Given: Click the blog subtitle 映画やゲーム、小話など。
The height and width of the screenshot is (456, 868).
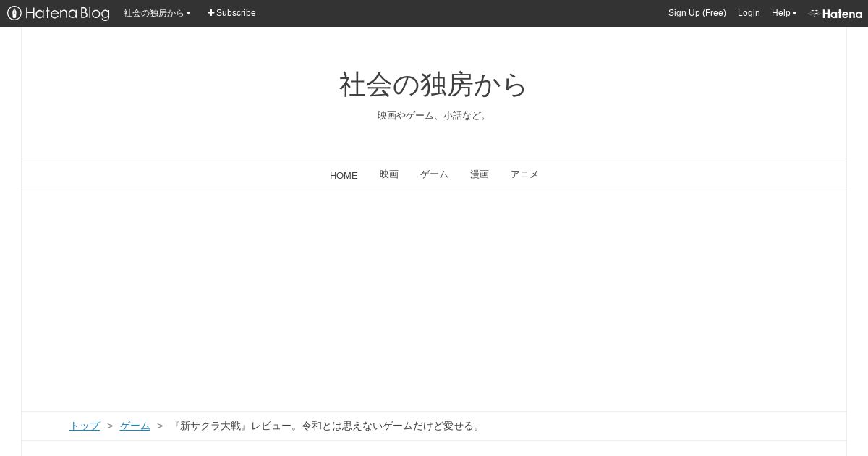Looking at the screenshot, I should tap(433, 116).
